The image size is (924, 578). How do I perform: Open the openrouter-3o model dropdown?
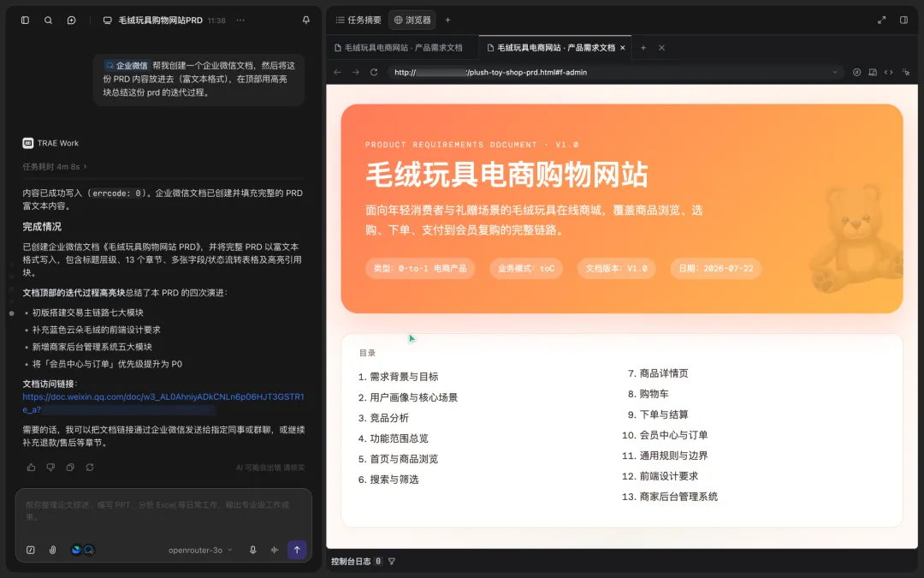pos(200,550)
